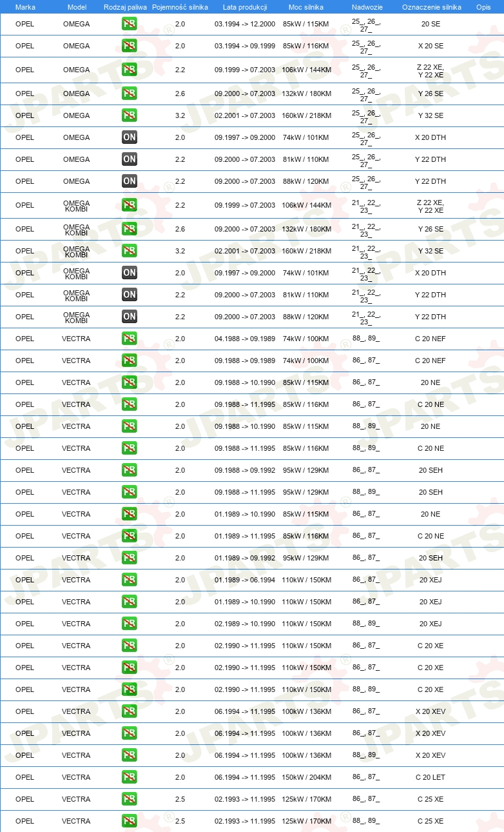The image size is (504, 832).
Task: Click the petrol icon in the OMEGA KOMBI Z 22 XE row
Action: tap(130, 205)
